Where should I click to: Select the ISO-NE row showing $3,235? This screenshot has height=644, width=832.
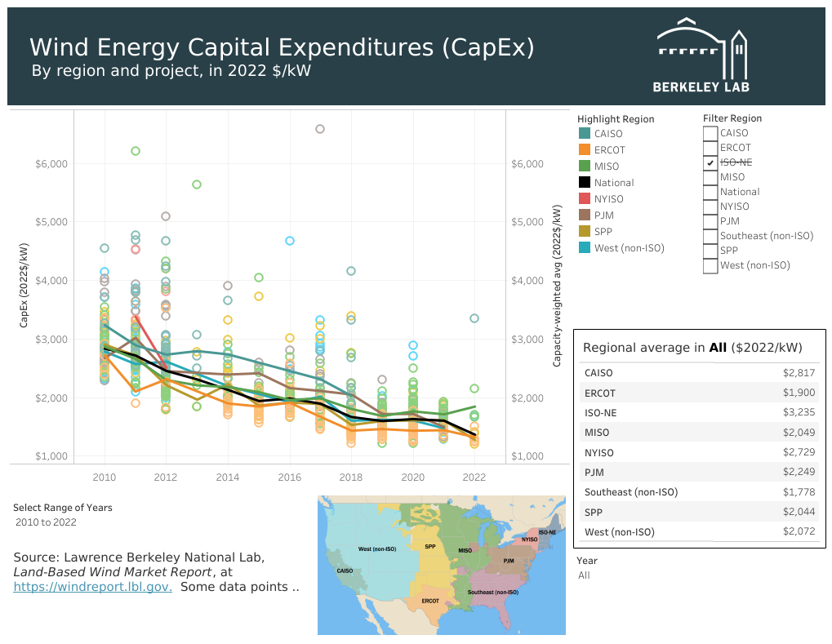(700, 413)
